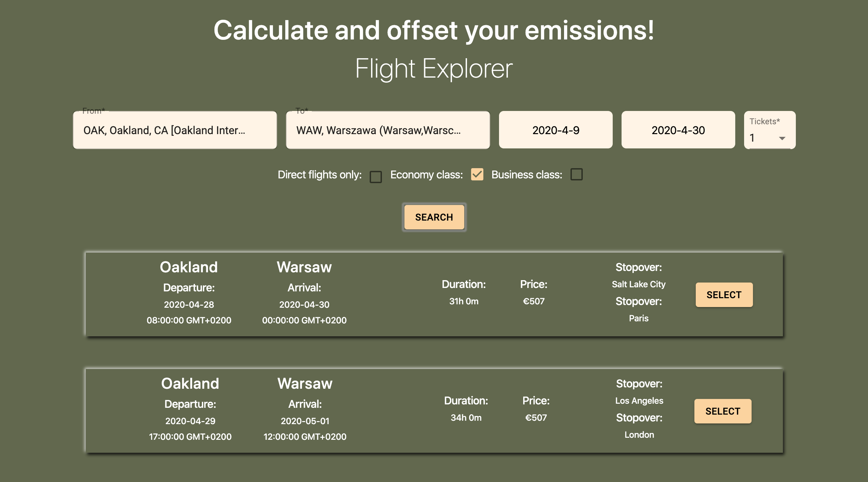
Task: Select the flight via Los Angeles
Action: 722,411
